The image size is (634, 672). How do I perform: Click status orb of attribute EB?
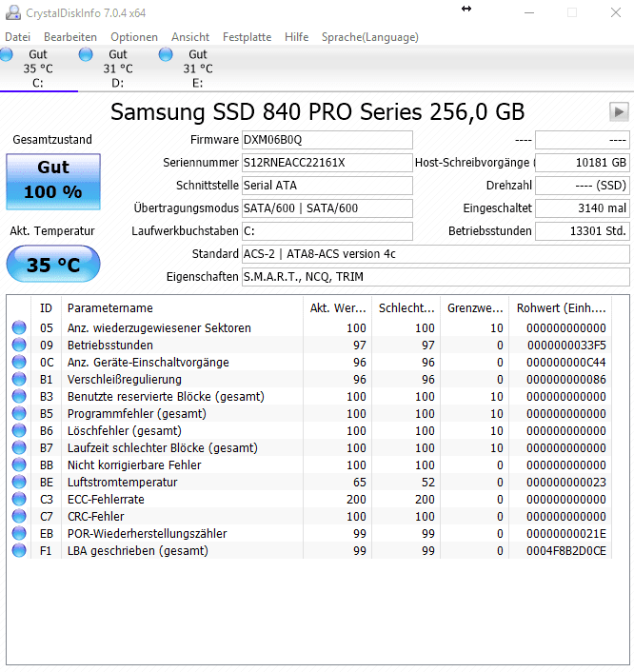pyautogui.click(x=19, y=534)
